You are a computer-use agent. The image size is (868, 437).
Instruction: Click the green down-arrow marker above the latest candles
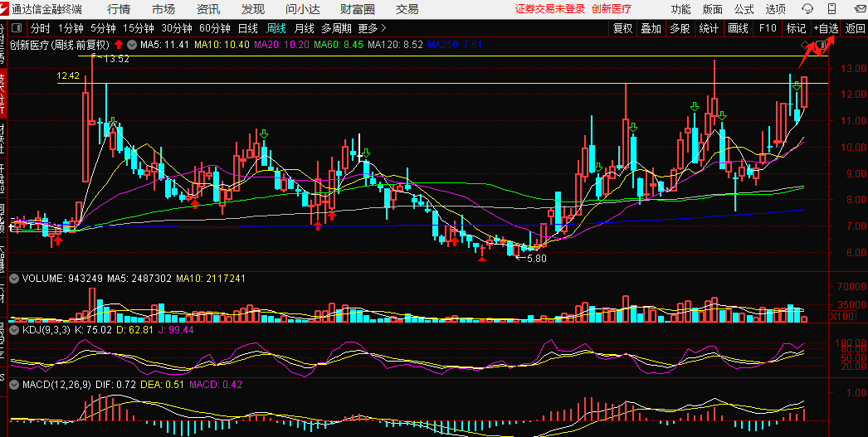[796, 85]
